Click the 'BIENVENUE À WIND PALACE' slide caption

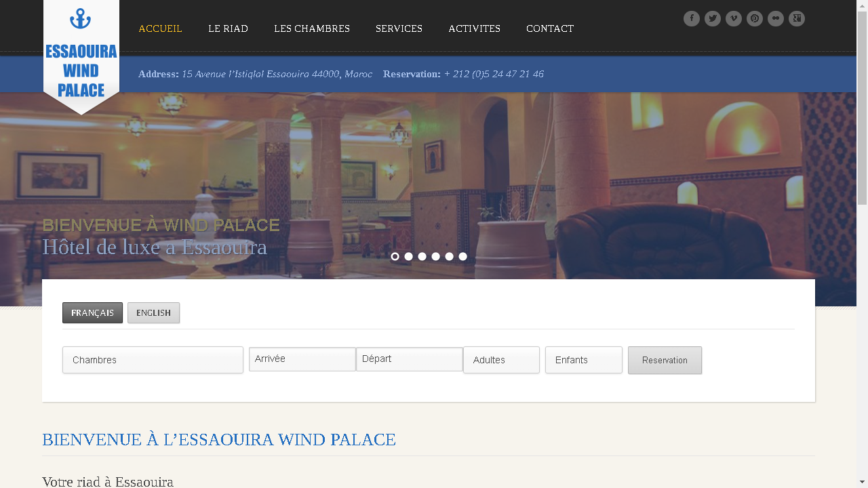point(161,225)
